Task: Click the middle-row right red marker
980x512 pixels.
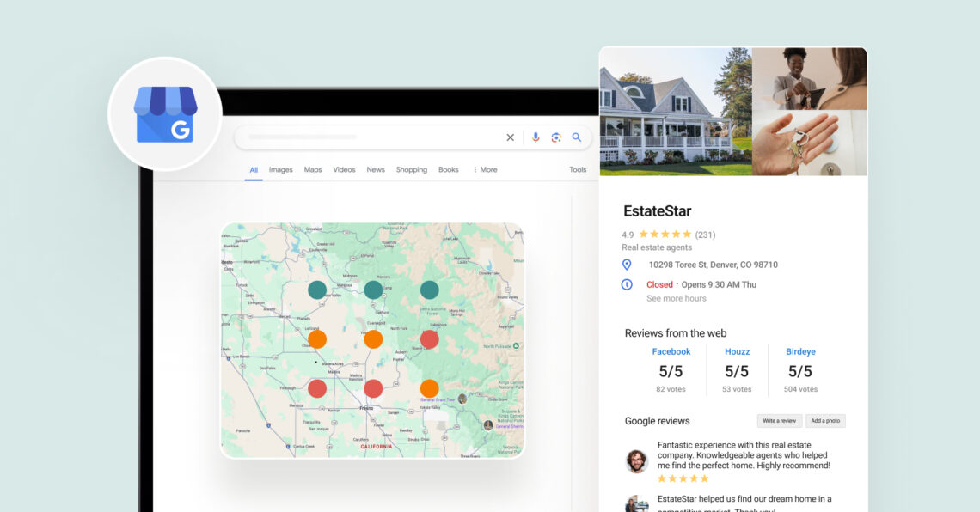Action: point(429,339)
